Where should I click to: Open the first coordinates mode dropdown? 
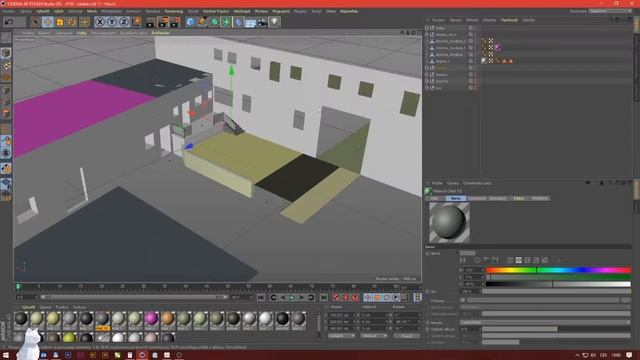(x=341, y=336)
